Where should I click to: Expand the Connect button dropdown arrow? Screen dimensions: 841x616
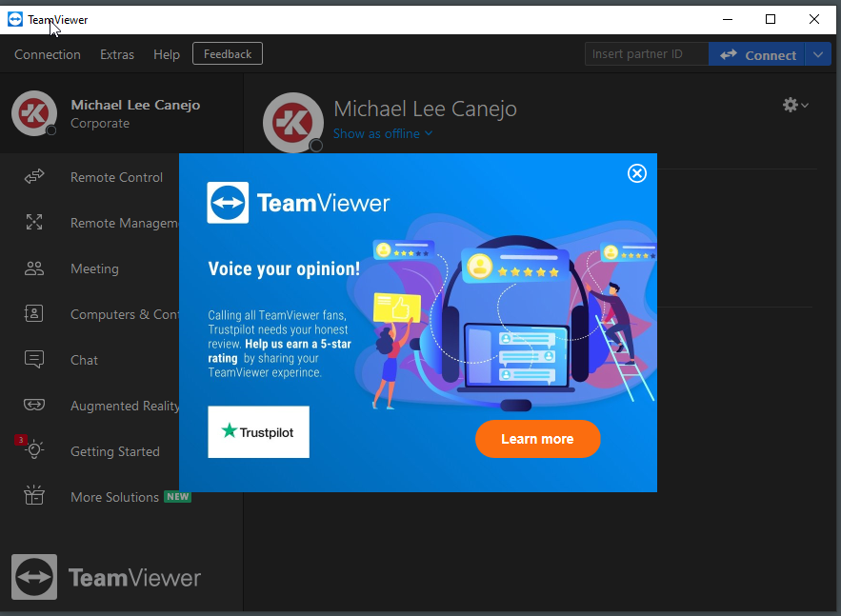pyautogui.click(x=818, y=54)
